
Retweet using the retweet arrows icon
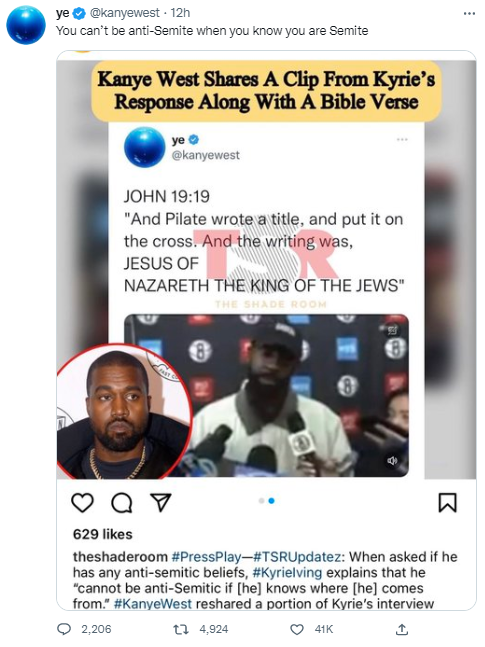coord(180,629)
